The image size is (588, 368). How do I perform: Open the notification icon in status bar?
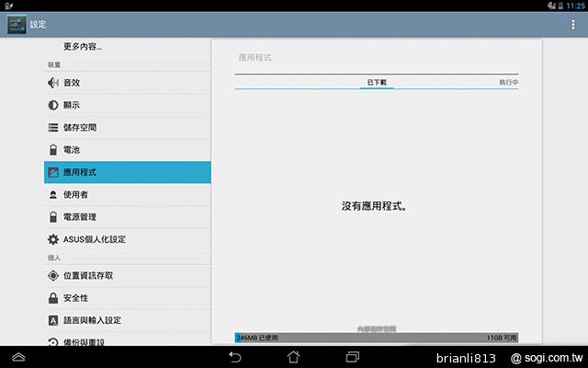tap(9, 6)
